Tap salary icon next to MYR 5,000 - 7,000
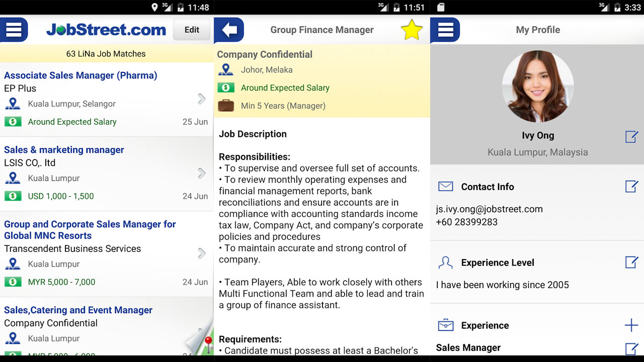 pyautogui.click(x=13, y=282)
